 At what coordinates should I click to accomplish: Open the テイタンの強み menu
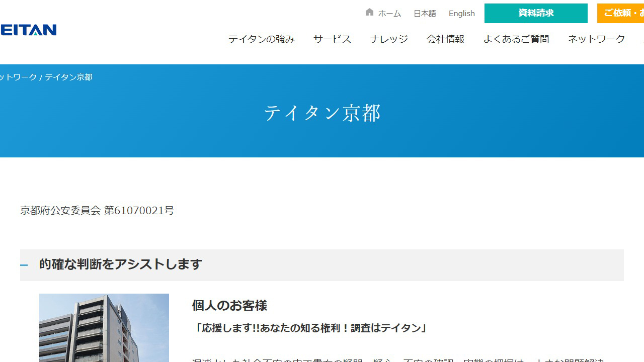pos(261,39)
